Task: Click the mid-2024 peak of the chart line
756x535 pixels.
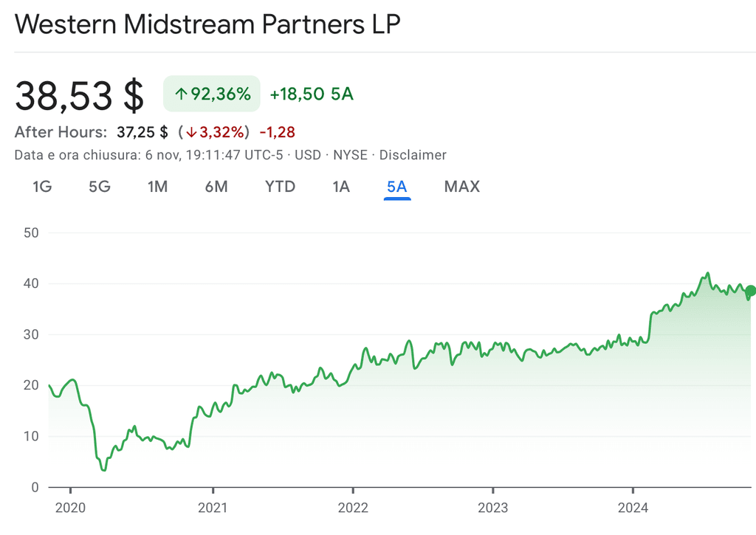Action: point(708,273)
